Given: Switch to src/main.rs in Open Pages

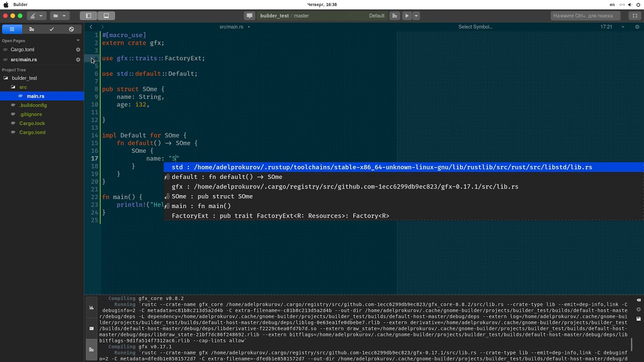Looking at the screenshot, I should (24, 60).
